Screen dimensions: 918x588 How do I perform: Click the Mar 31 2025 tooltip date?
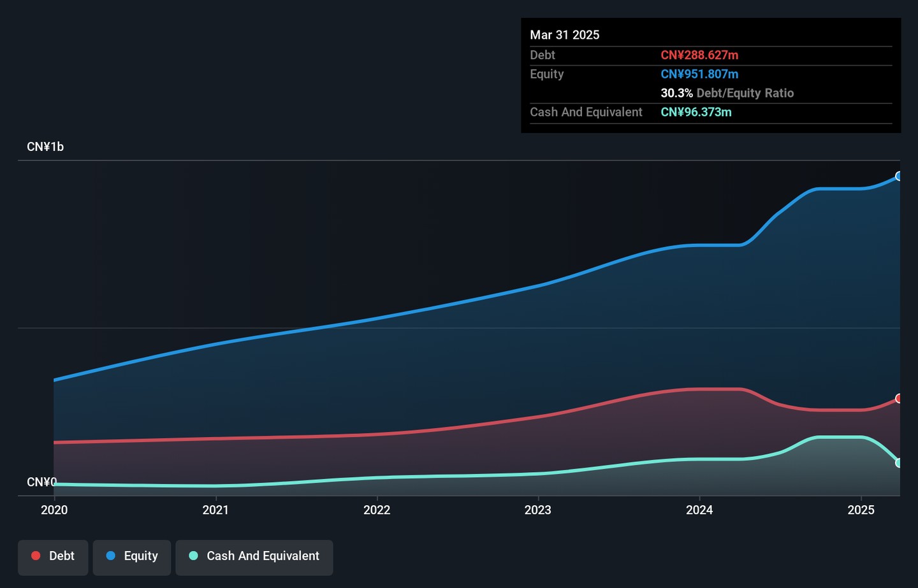(x=565, y=35)
